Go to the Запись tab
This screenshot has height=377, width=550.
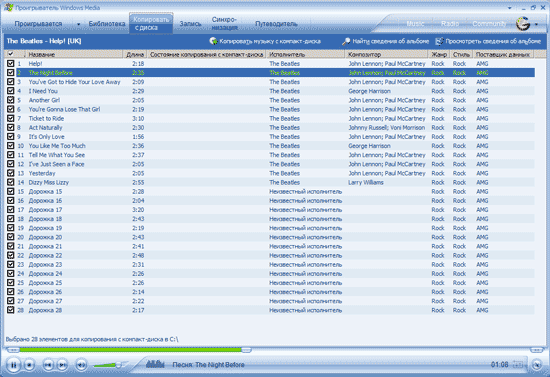[190, 24]
